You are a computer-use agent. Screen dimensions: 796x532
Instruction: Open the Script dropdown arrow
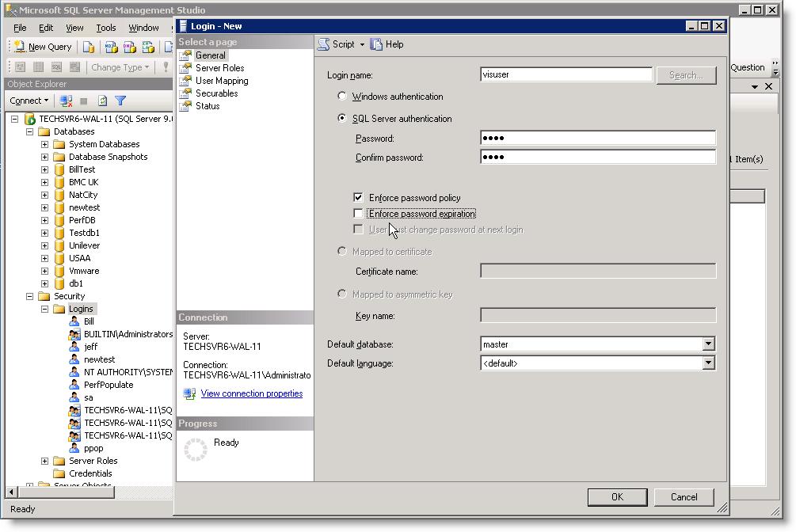pyautogui.click(x=362, y=44)
